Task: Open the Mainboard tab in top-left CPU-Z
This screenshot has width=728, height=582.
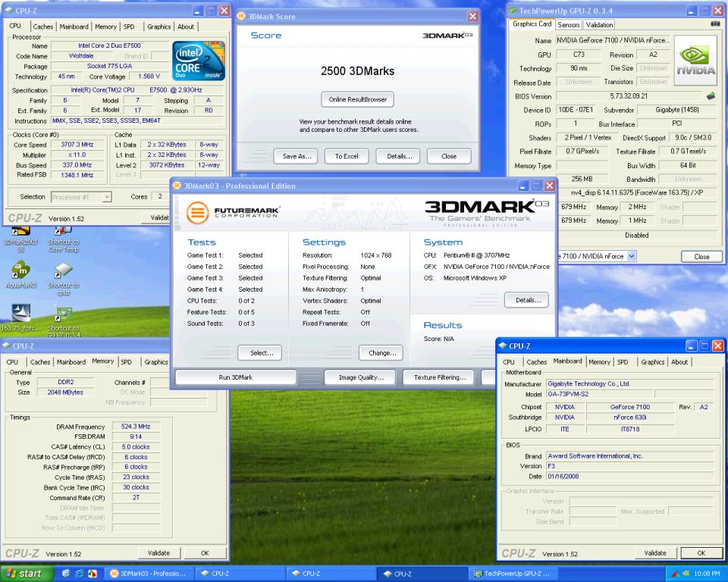Action: (74, 27)
